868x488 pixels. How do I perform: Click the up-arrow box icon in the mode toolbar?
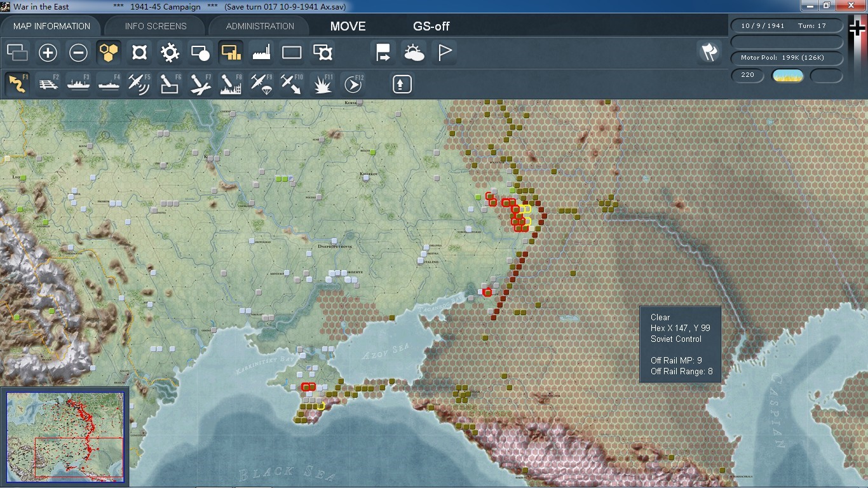pos(402,84)
